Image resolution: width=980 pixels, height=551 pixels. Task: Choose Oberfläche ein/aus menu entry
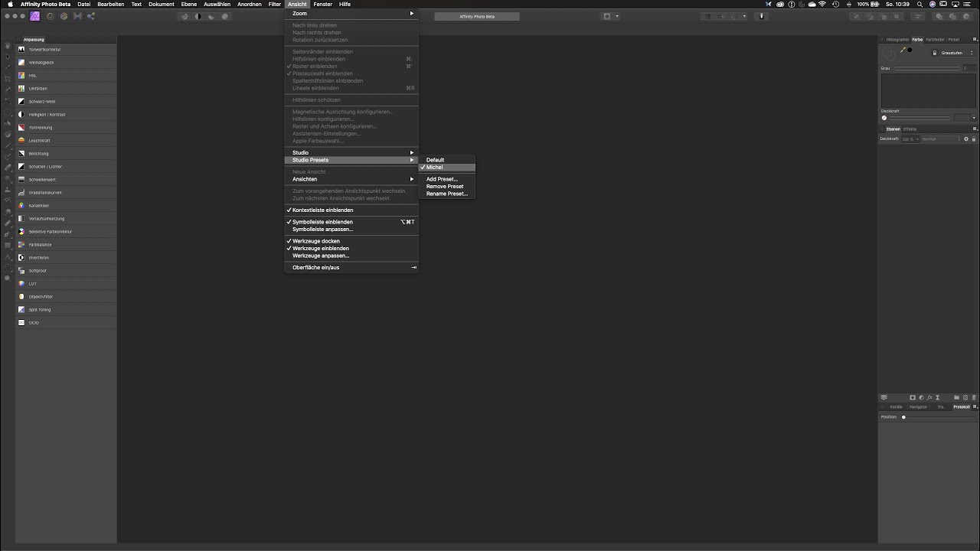coord(351,267)
